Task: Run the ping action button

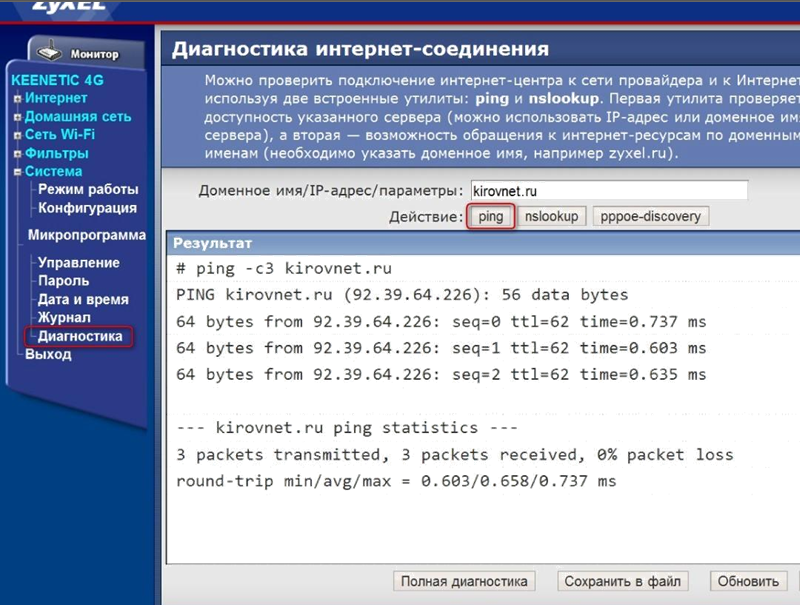Action: tap(490, 216)
